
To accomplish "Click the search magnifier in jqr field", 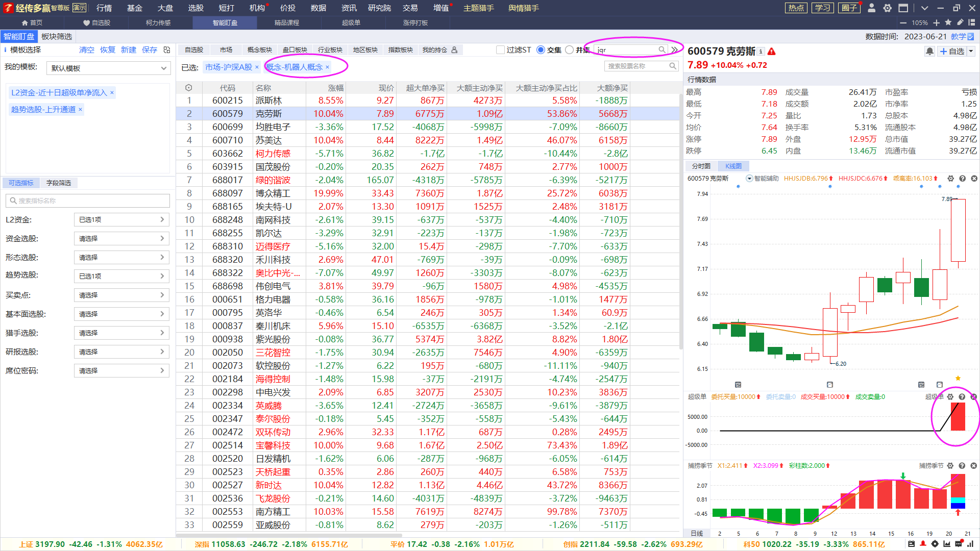I will click(662, 49).
